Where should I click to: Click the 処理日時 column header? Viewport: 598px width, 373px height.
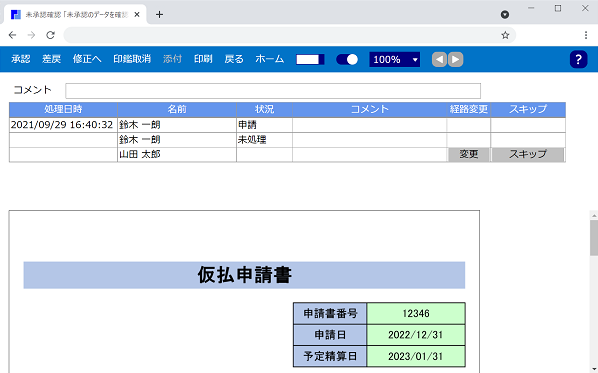click(x=63, y=110)
